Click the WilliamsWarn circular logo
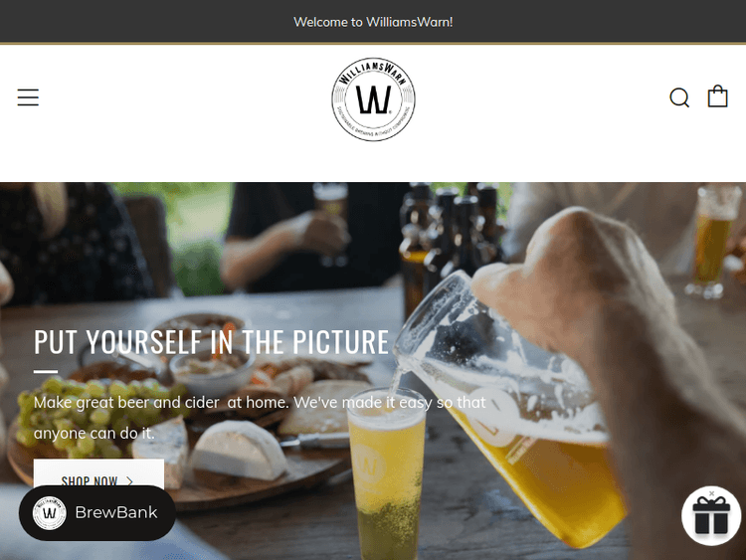This screenshot has height=560, width=746. (x=373, y=99)
